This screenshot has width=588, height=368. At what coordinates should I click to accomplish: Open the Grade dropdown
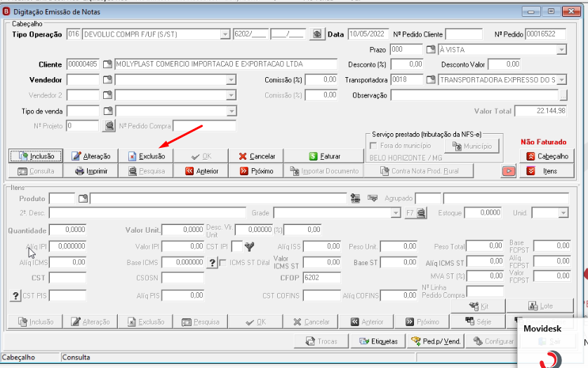[396, 213]
